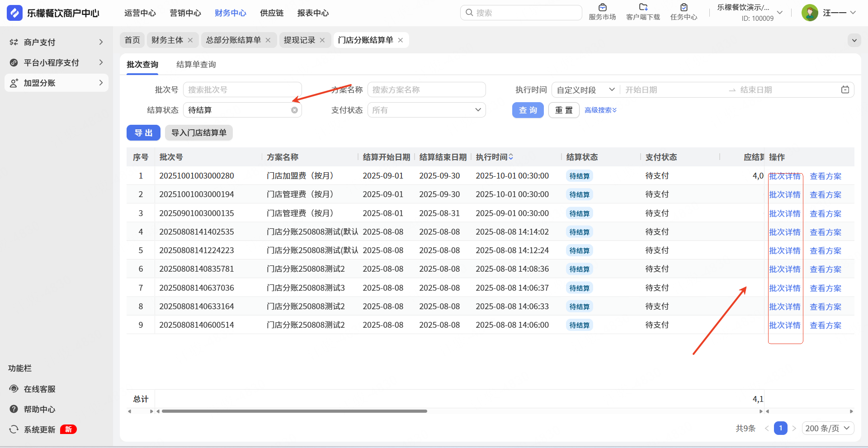The width and height of the screenshot is (868, 448).
Task: Switch to the 结算单查询 tab
Action: click(x=196, y=65)
